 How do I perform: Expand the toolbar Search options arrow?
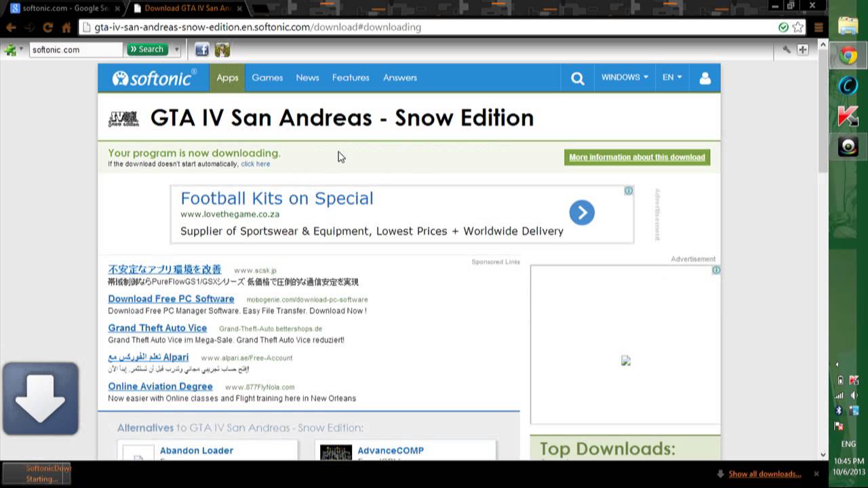pyautogui.click(x=177, y=49)
